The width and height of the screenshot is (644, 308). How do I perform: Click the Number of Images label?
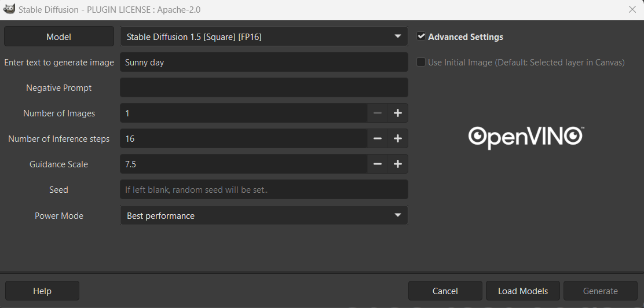(x=59, y=113)
